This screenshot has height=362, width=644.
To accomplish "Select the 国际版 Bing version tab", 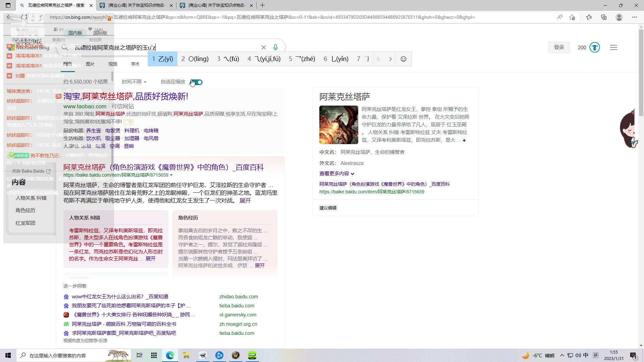I will tap(100, 33).
